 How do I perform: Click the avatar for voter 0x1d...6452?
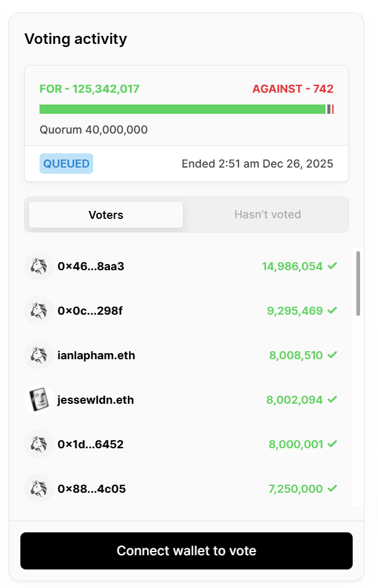click(x=38, y=444)
